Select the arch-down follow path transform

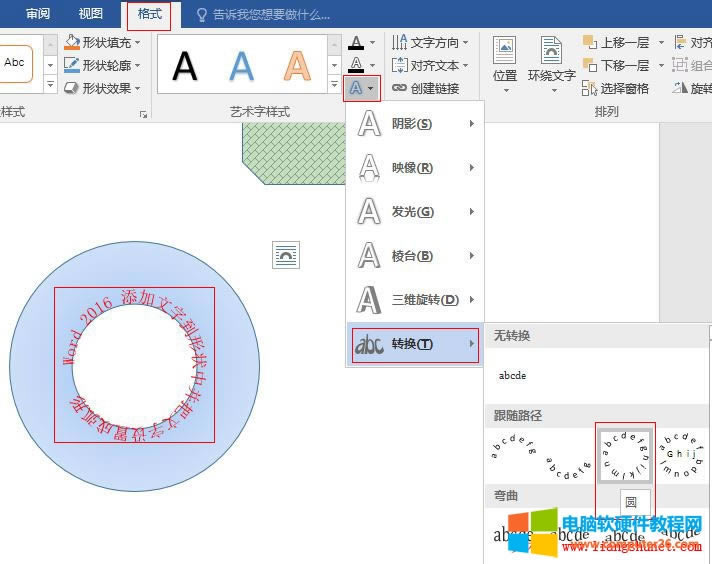(x=569, y=467)
